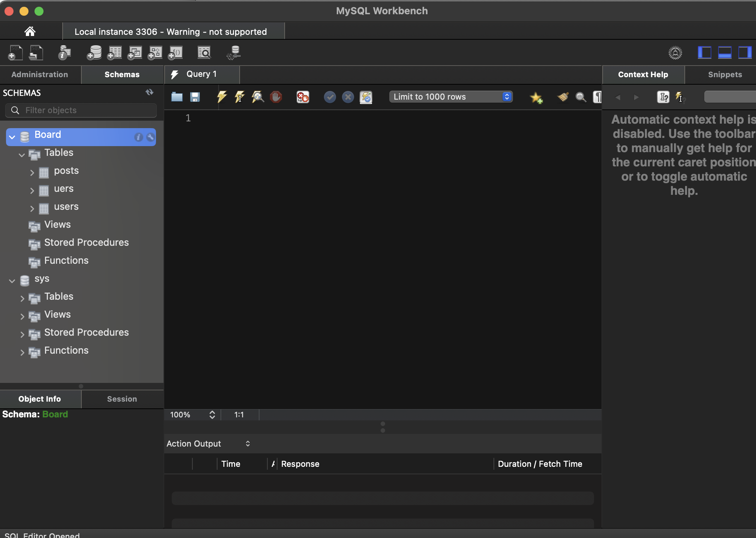Screen dimensions: 756x538
Task: Click the explain query magnifier icon
Action: 258,97
